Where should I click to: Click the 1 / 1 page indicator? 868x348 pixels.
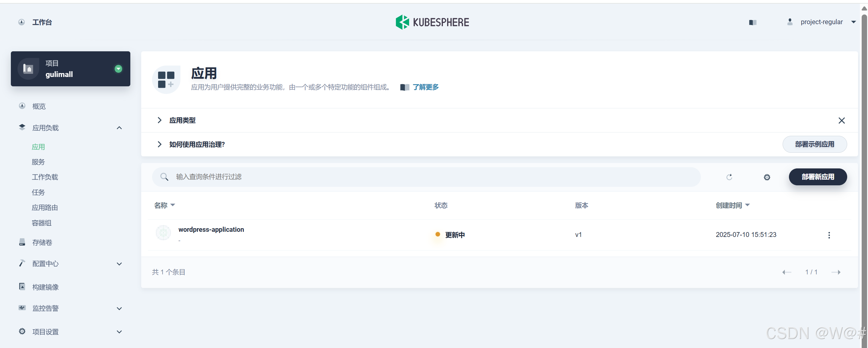click(811, 272)
